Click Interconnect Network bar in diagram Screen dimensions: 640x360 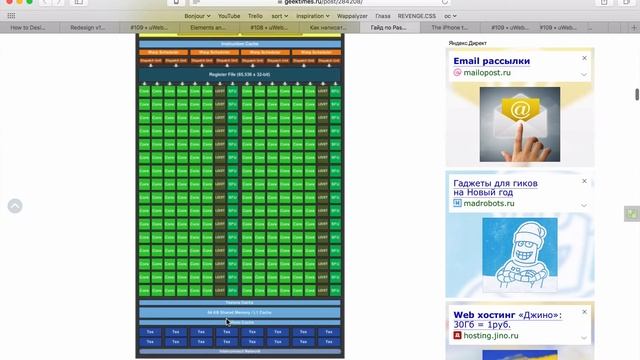coord(240,351)
